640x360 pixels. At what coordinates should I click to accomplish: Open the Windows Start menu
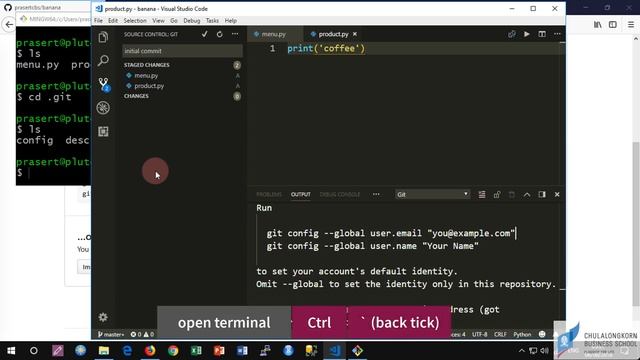(x=11, y=351)
